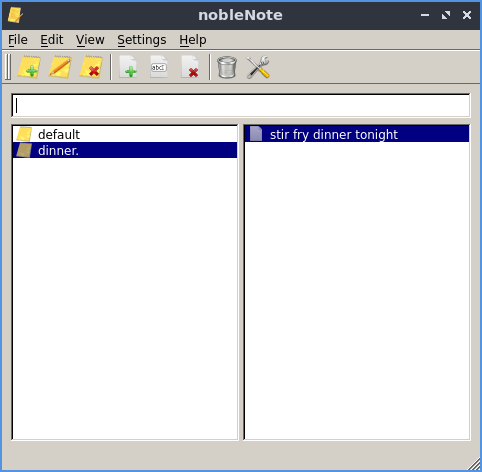Open the File menu
The image size is (482, 472).
tap(18, 40)
